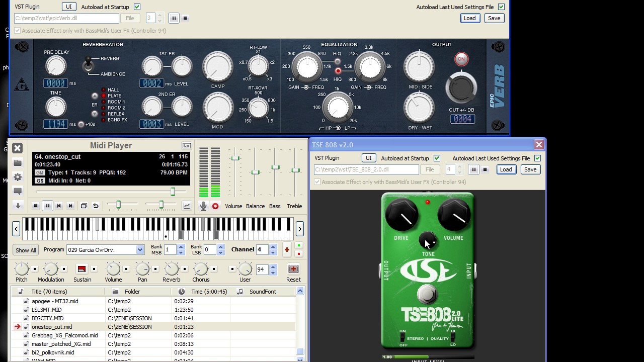Click Load button in epicVerb window

tap(469, 18)
